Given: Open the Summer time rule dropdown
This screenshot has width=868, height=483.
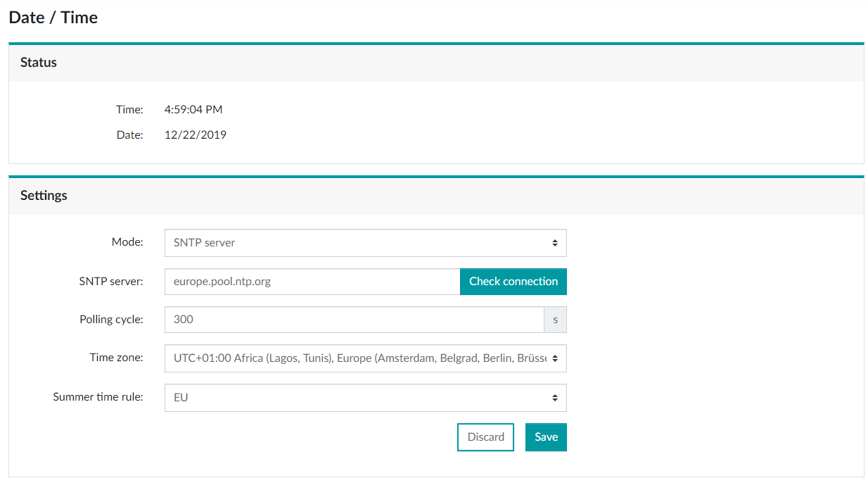Looking at the screenshot, I should (365, 397).
